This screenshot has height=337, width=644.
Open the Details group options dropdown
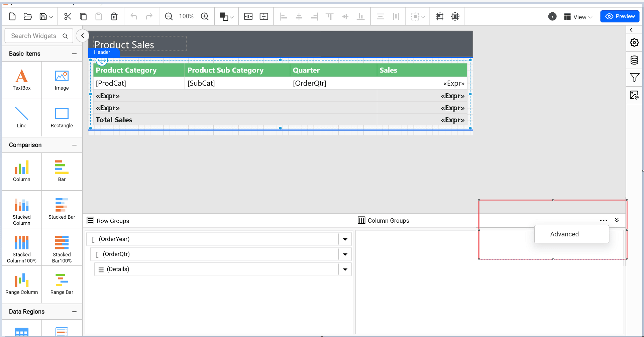[345, 269]
